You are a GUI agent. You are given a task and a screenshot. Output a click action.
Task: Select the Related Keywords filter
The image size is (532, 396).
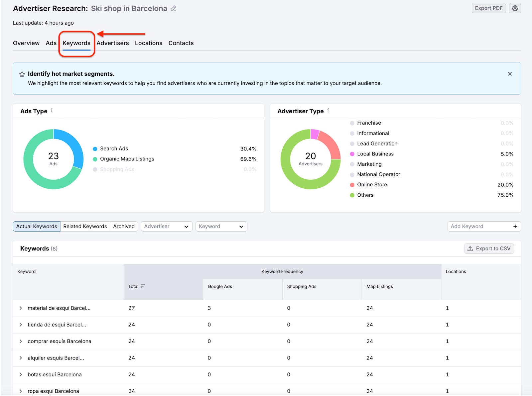coord(85,226)
